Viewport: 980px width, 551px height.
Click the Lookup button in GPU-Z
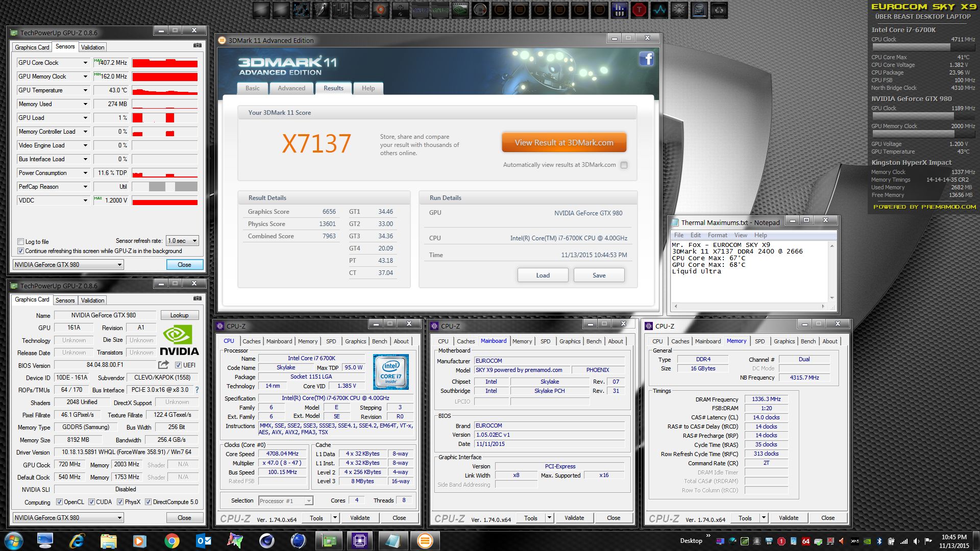point(179,315)
